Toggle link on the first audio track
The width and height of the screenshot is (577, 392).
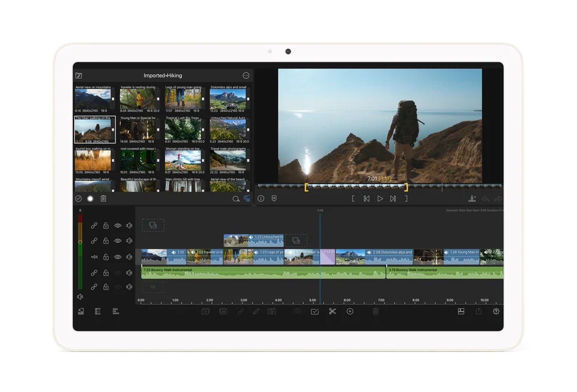pyautogui.click(x=94, y=273)
